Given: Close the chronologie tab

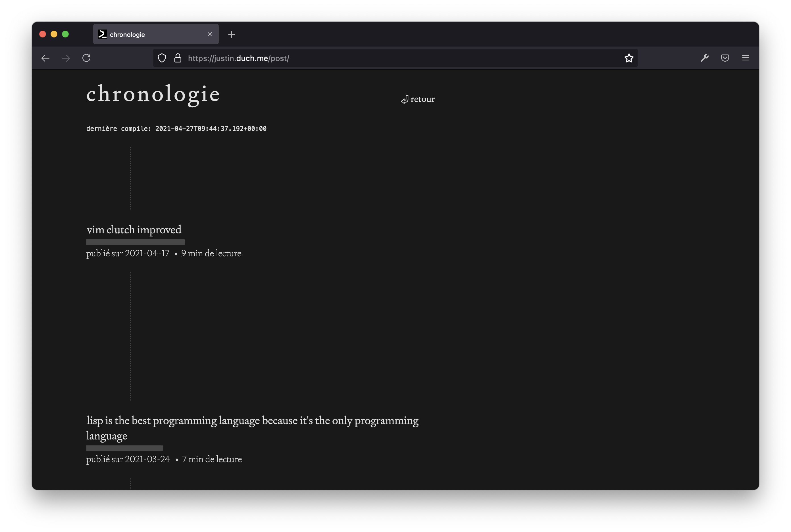Looking at the screenshot, I should pos(209,34).
